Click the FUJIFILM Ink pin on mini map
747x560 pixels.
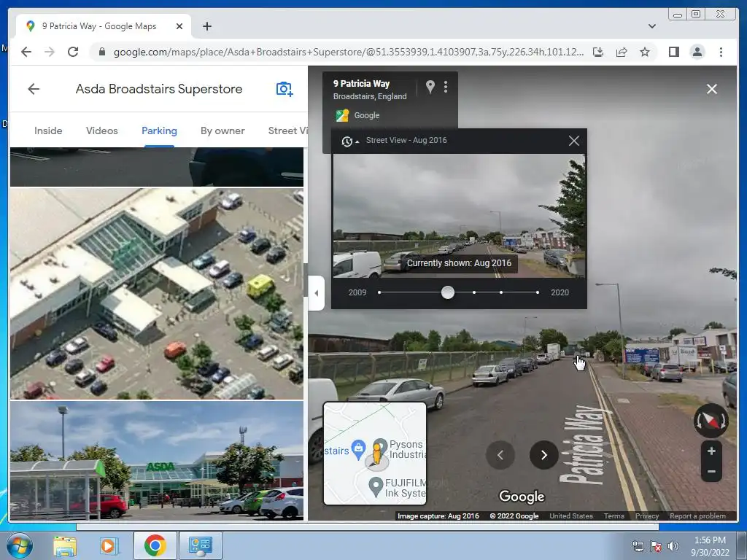click(376, 486)
